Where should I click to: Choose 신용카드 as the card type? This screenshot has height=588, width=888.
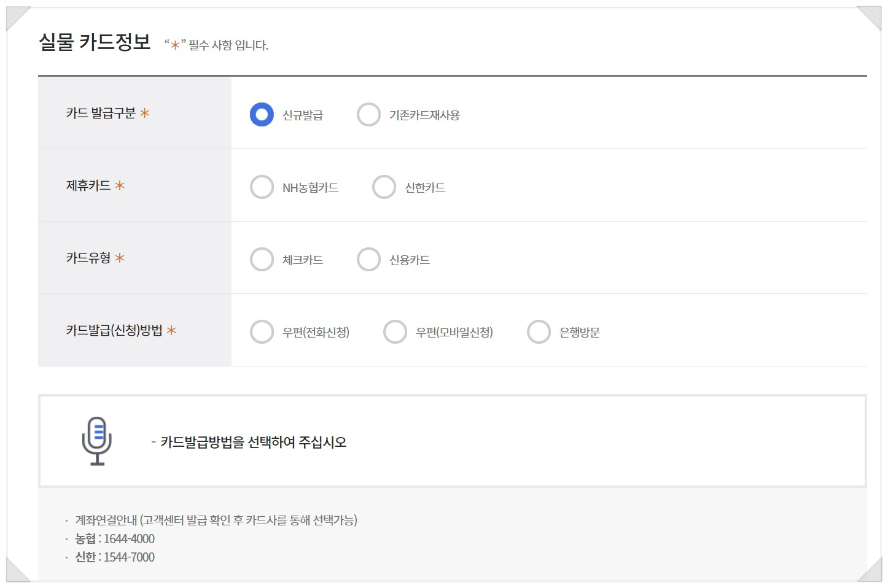368,259
